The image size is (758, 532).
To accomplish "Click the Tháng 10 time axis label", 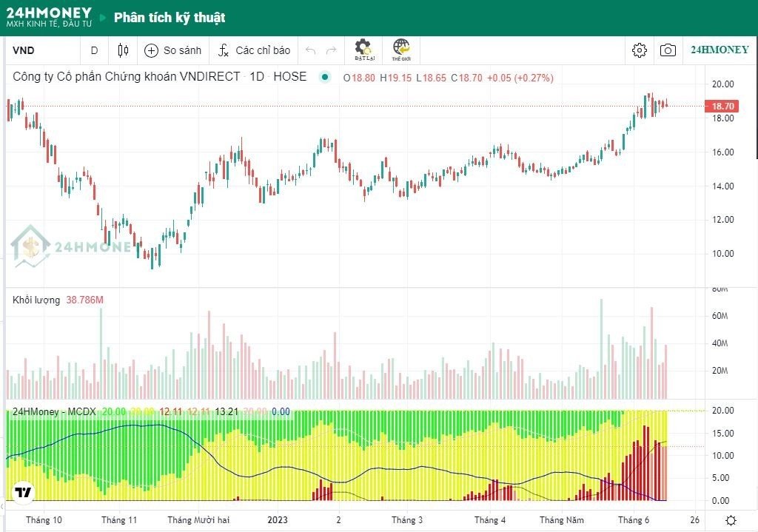I will tap(44, 520).
